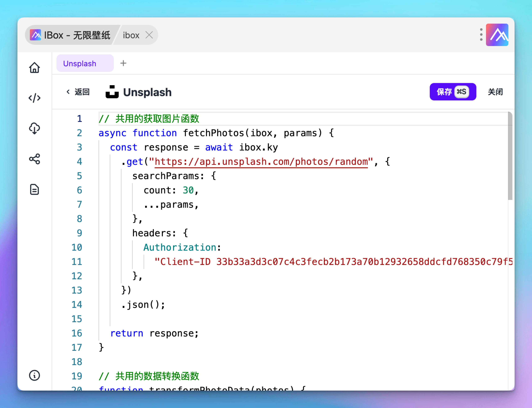Click the ibox.ky expression
Viewport: 532px width, 408px height.
coord(259,147)
